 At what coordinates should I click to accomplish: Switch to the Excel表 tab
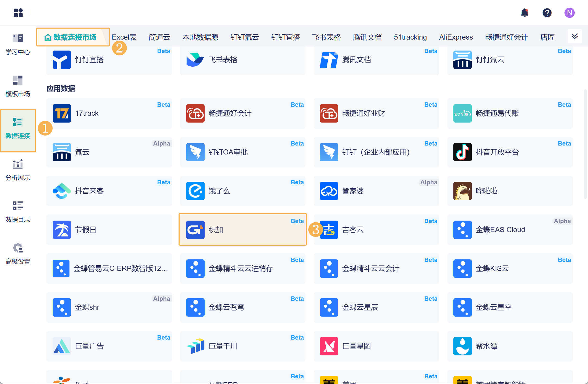(x=124, y=37)
